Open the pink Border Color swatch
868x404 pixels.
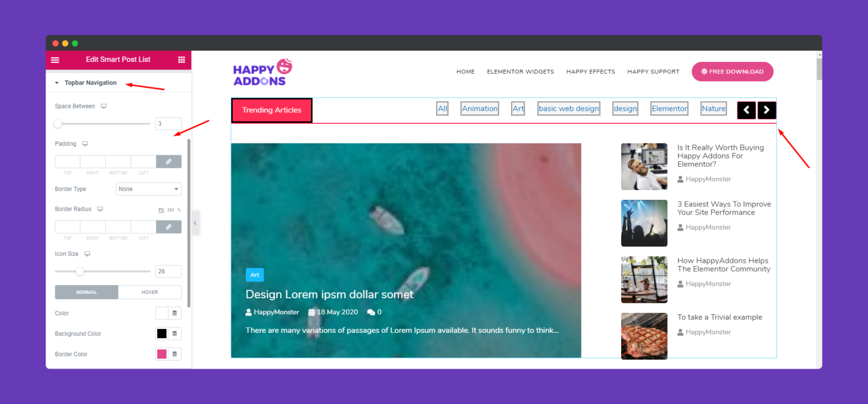pos(162,354)
